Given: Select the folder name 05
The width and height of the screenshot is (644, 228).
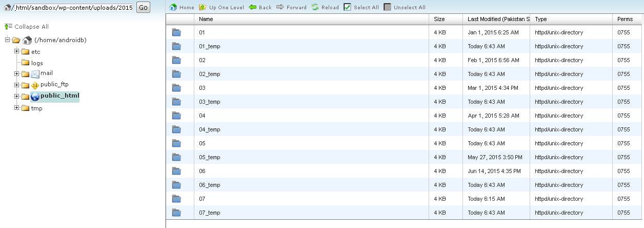Looking at the screenshot, I should 202,143.
